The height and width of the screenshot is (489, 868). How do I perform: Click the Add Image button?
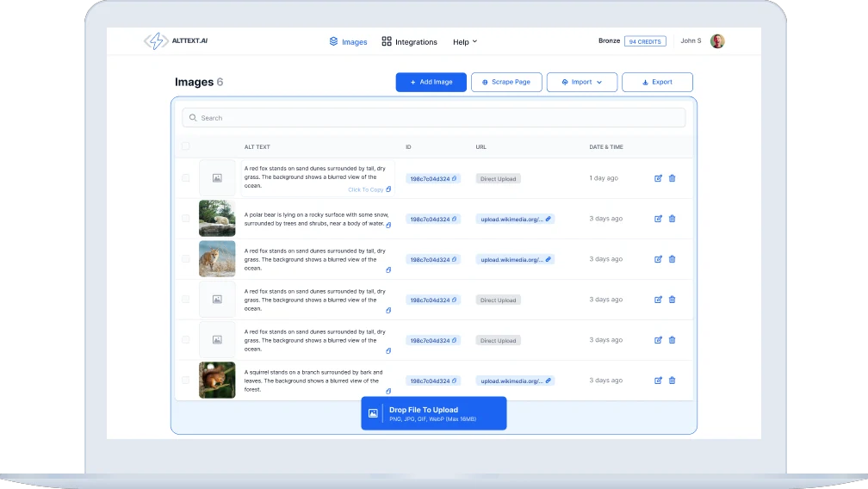click(431, 82)
